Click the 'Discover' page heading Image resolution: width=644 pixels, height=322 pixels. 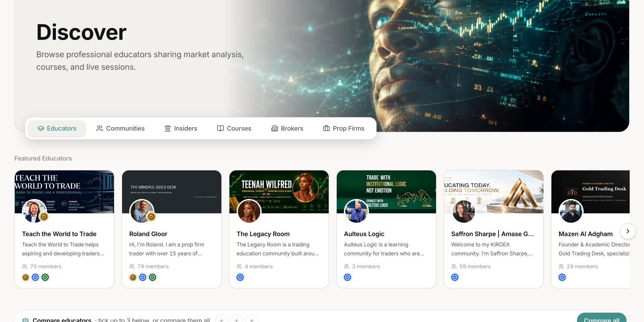pos(81,33)
